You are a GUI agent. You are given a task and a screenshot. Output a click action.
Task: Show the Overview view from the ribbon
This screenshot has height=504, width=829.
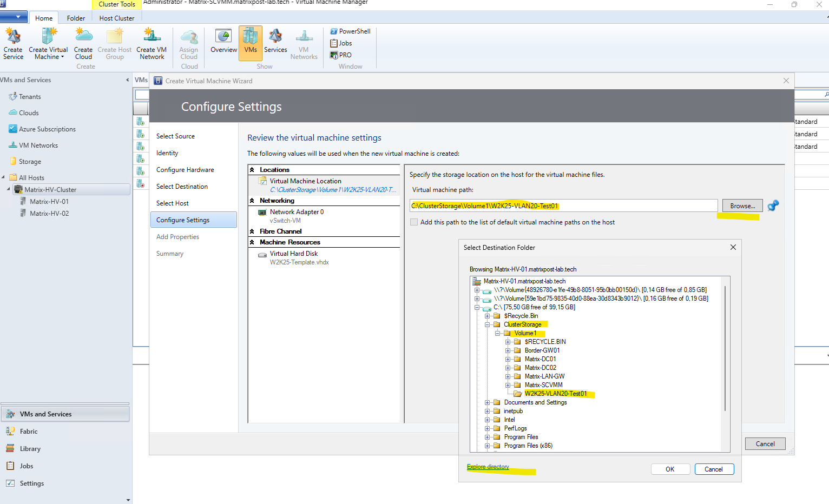[x=223, y=41]
